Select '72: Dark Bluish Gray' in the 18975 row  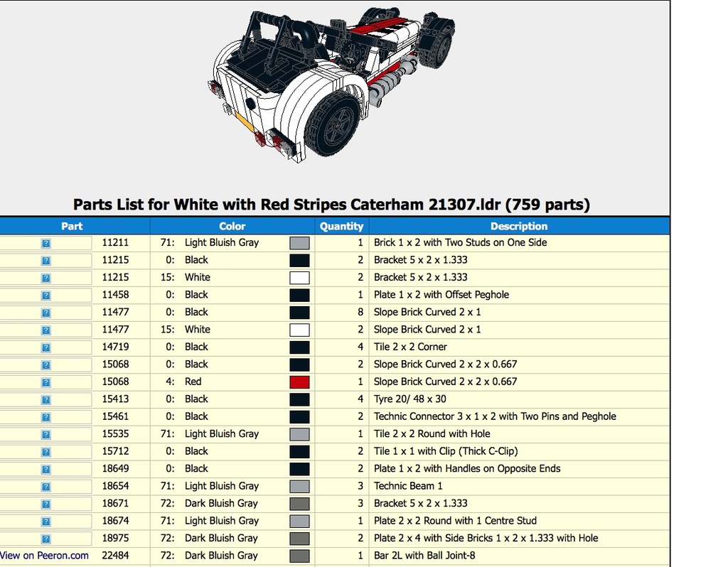pyautogui.click(x=209, y=539)
